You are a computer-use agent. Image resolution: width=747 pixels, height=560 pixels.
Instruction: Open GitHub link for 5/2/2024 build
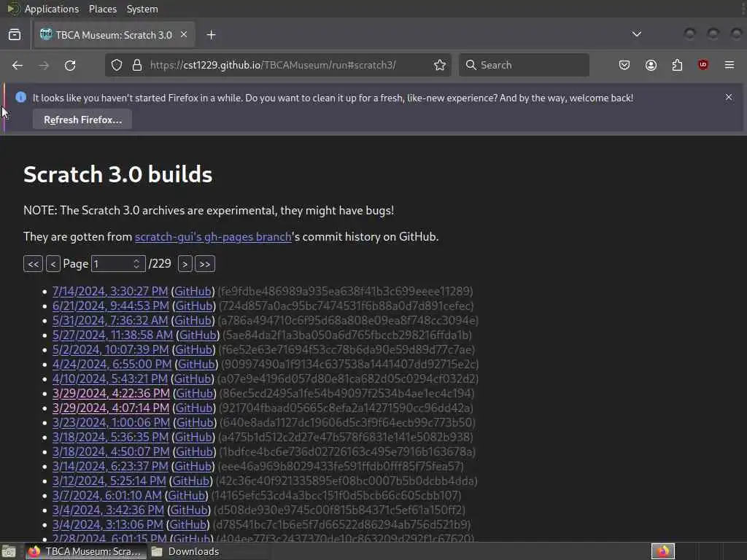click(x=193, y=349)
